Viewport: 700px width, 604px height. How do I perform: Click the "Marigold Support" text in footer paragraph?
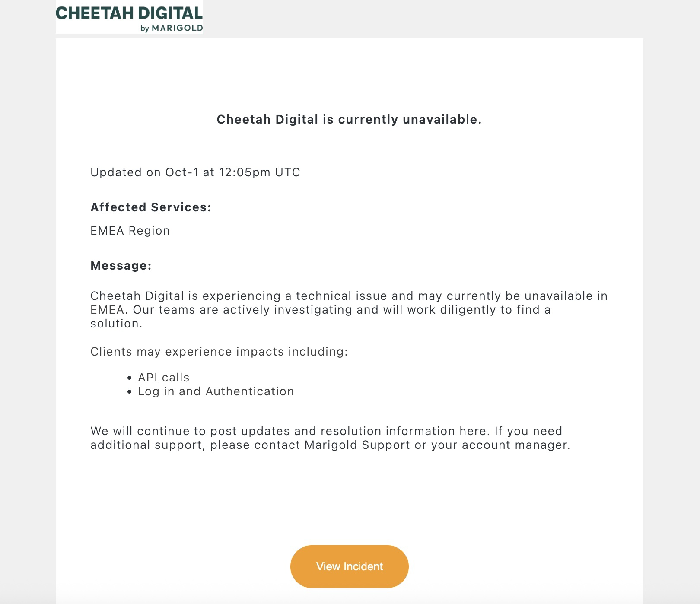(x=357, y=445)
